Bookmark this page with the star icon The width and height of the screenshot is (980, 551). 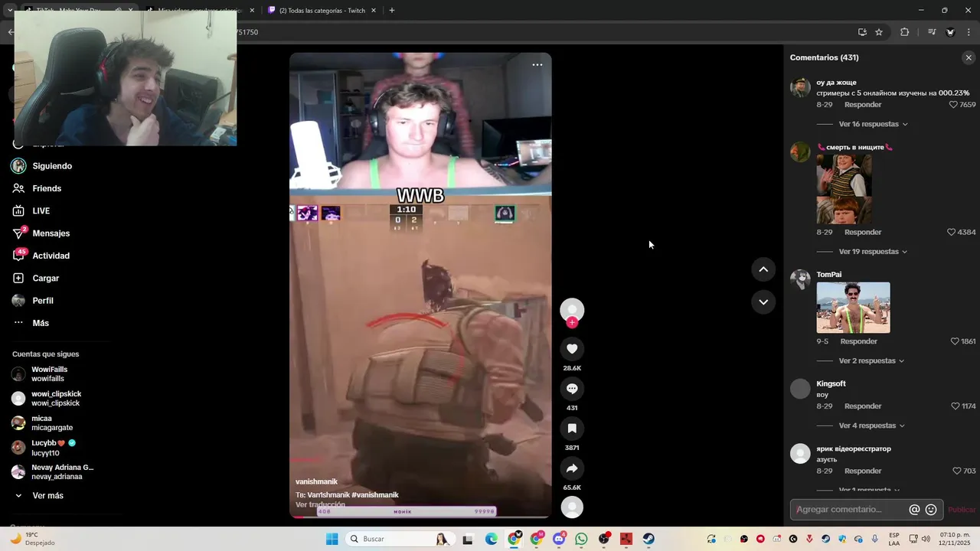pos(879,32)
